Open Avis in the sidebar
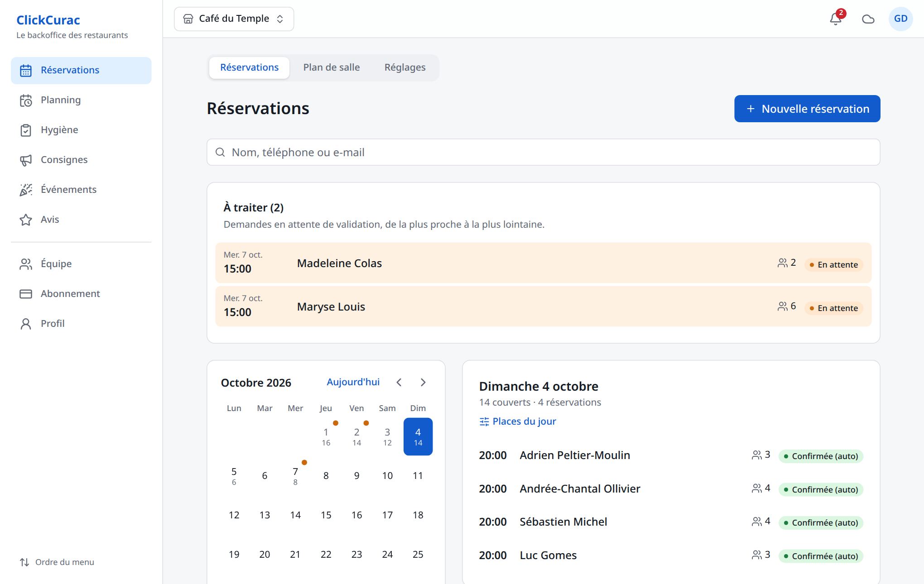 click(81, 220)
